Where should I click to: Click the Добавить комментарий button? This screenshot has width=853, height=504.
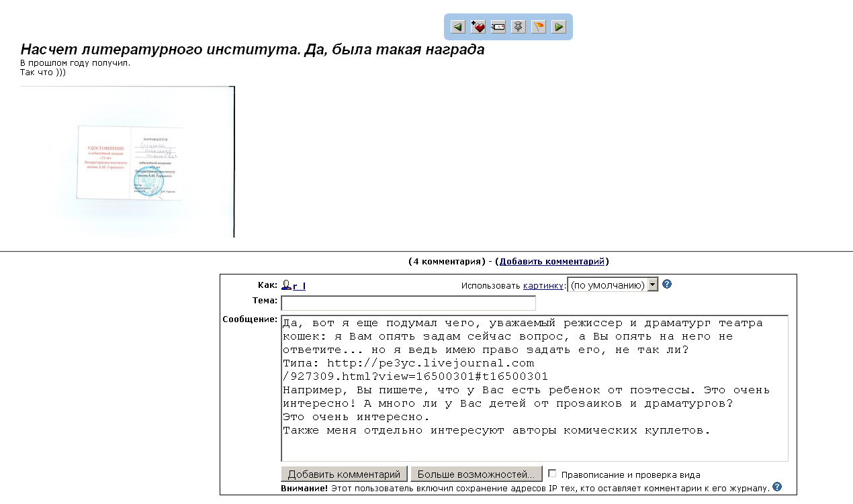click(x=344, y=474)
